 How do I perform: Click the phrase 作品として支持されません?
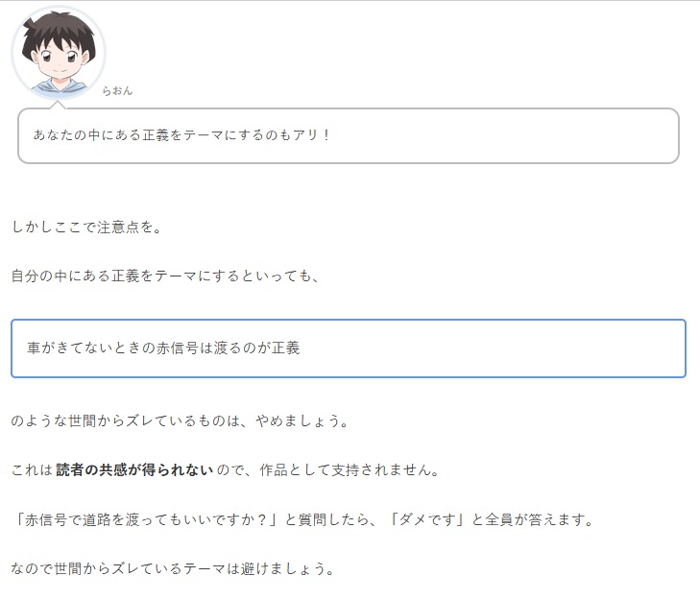click(350, 469)
